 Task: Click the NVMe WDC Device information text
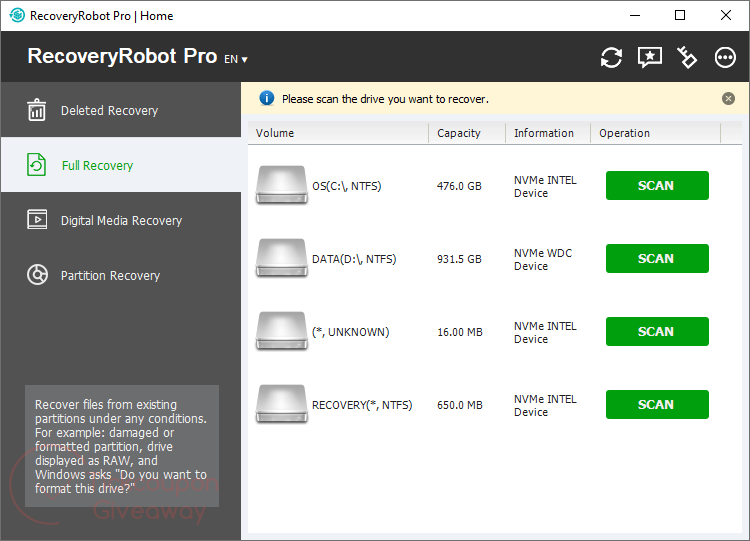coord(543,259)
